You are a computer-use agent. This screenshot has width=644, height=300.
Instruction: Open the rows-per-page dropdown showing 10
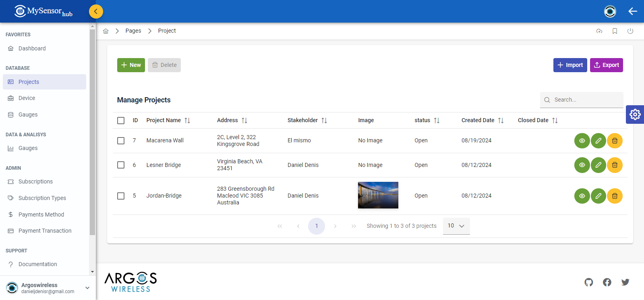[456, 226]
